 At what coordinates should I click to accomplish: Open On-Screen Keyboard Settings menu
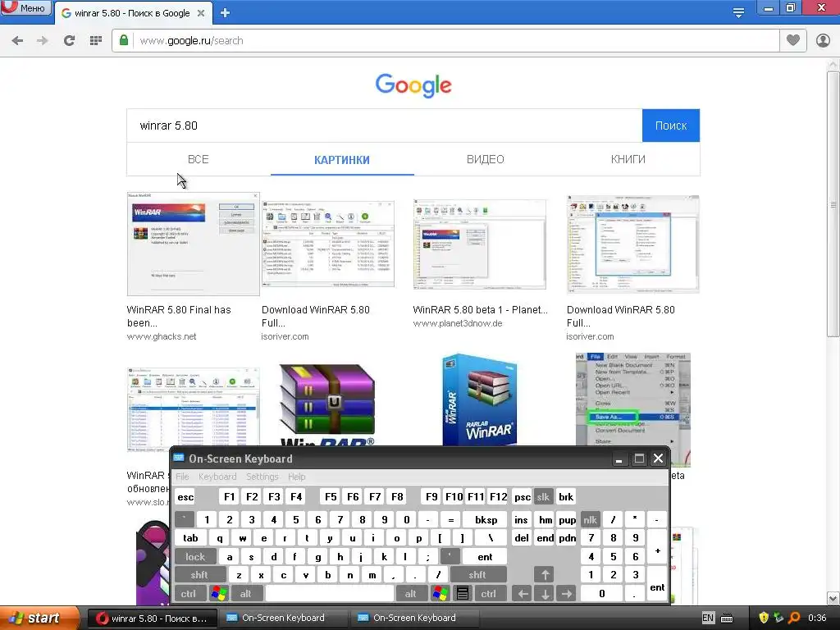[262, 477]
